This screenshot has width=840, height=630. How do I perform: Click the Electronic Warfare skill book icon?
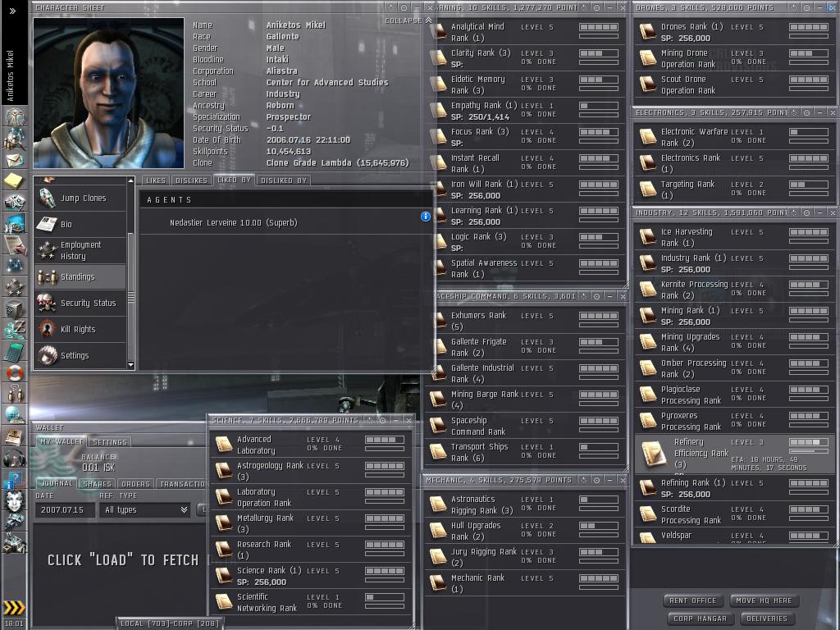(648, 137)
